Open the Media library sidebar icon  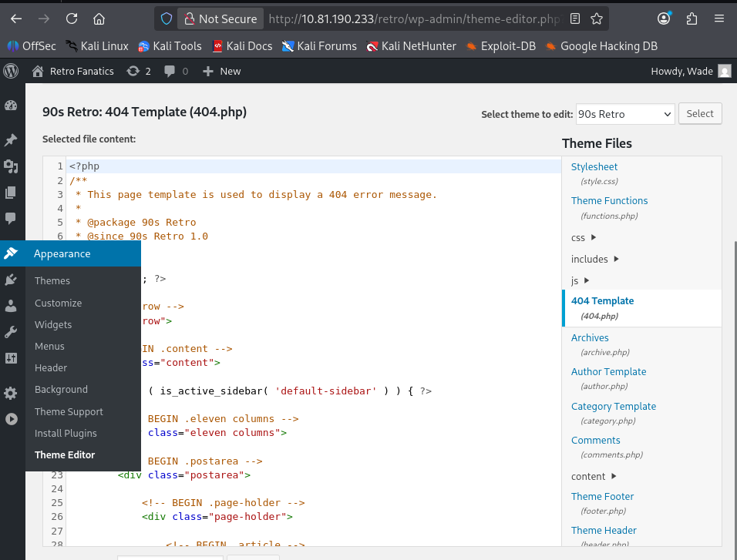[x=11, y=166]
